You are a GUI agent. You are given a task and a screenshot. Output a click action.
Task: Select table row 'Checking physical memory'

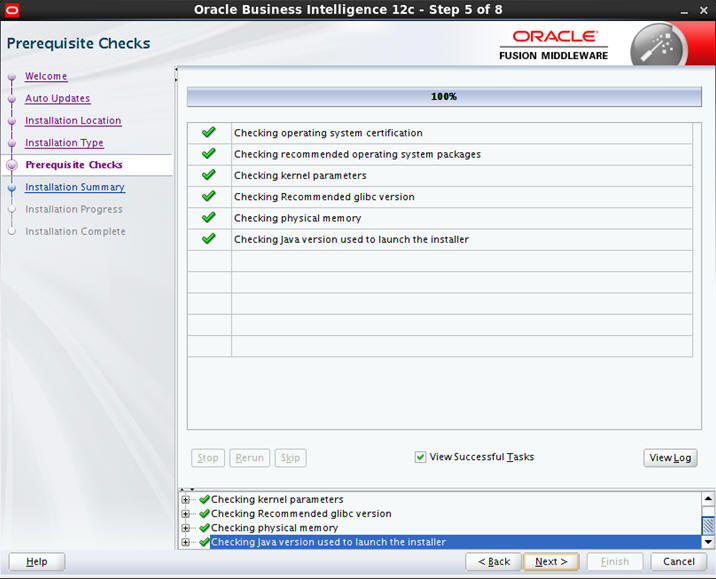click(440, 218)
